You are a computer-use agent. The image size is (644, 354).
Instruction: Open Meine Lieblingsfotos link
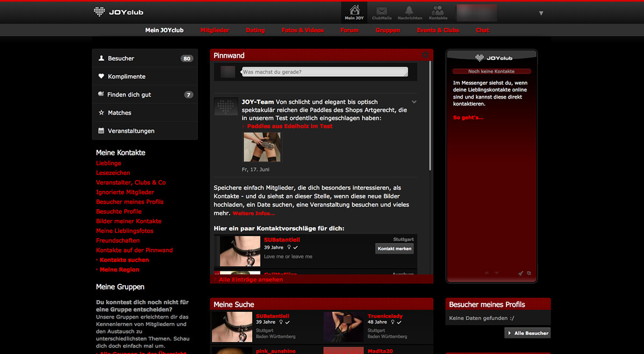(x=125, y=231)
